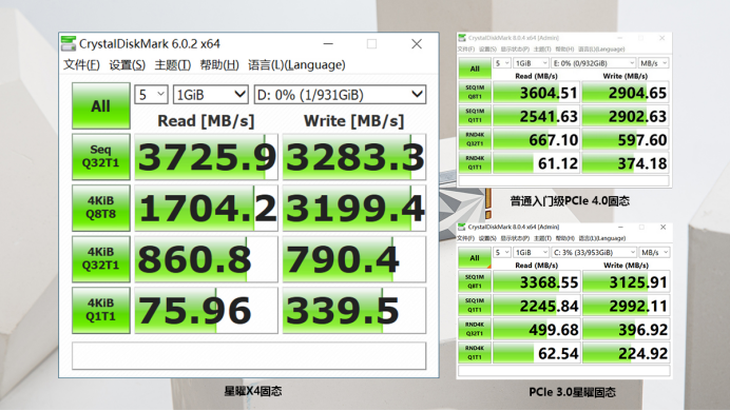Open 设置(S) menu in the 6.0.2 window
This screenshot has height=411, width=730.
pos(127,65)
